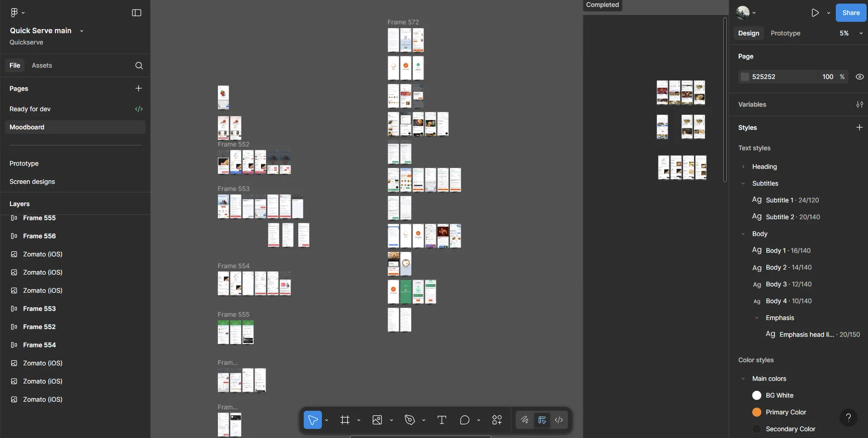Open the present options dropdown arrow
868x438 pixels.
(829, 13)
